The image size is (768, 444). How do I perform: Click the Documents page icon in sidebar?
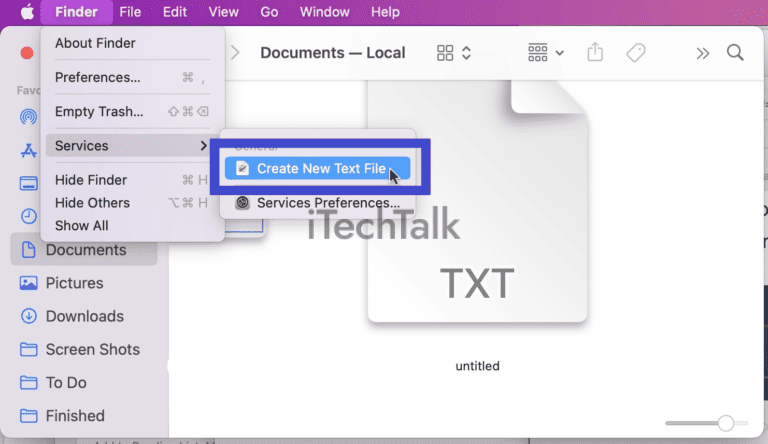click(x=28, y=250)
